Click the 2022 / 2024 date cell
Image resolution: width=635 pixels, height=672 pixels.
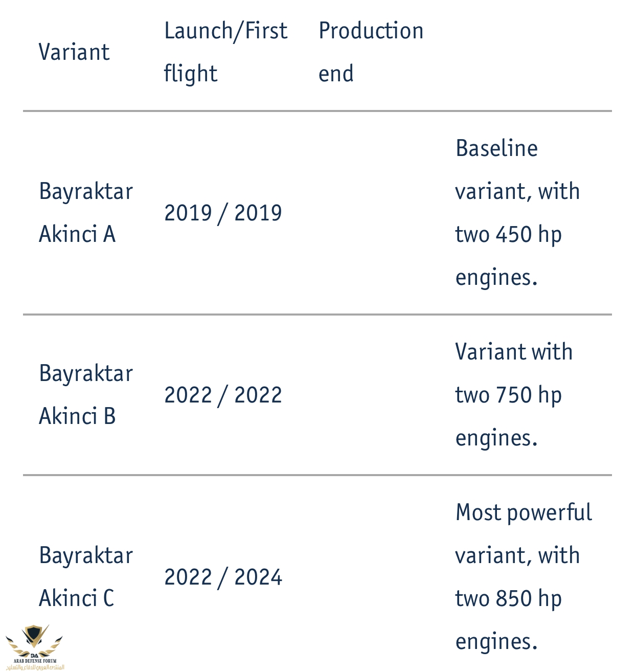(x=223, y=577)
